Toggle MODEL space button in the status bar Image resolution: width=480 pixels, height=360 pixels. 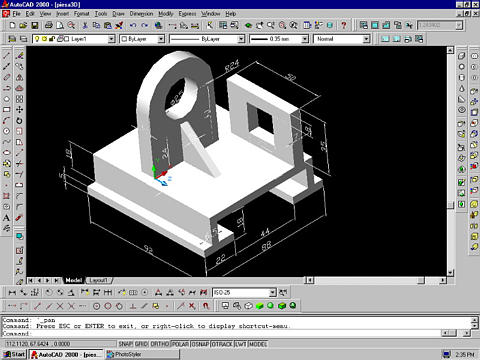pos(258,344)
